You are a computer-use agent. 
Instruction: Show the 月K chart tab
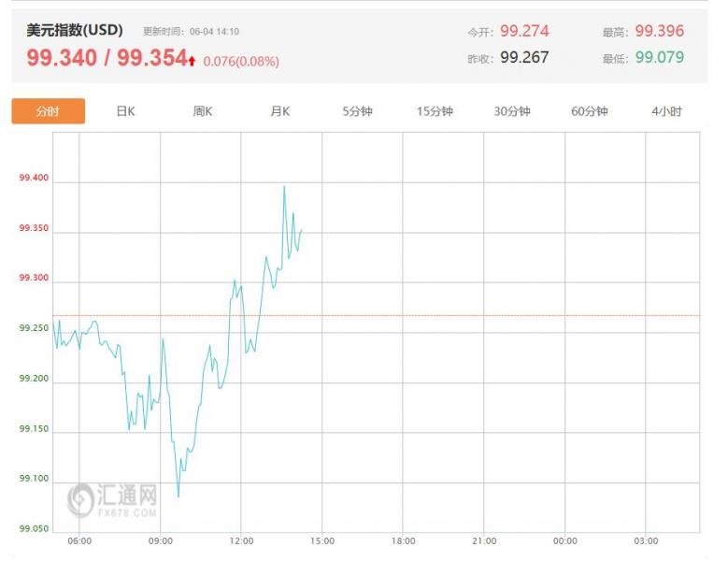(279, 111)
